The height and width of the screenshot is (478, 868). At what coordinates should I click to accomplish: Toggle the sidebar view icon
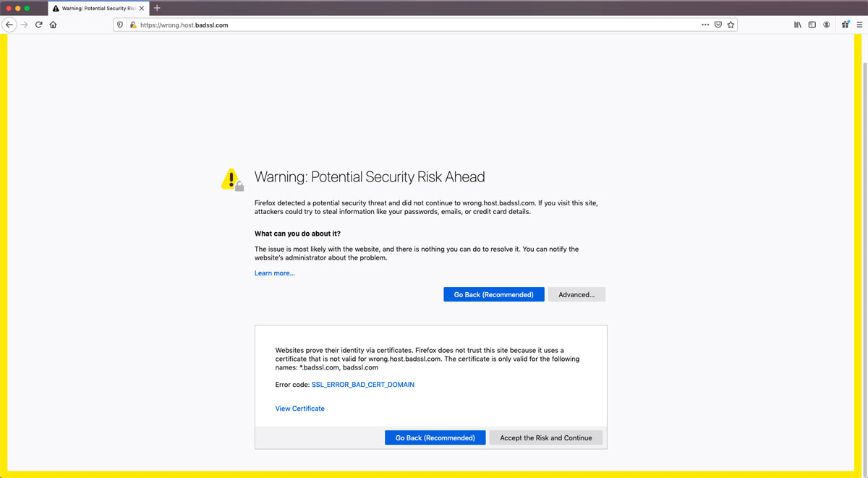[x=812, y=25]
